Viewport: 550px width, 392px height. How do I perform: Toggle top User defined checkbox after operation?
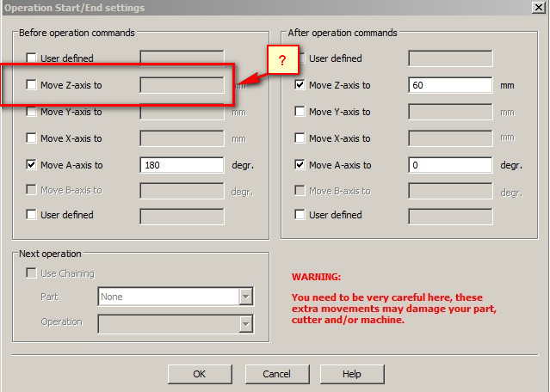pos(300,58)
